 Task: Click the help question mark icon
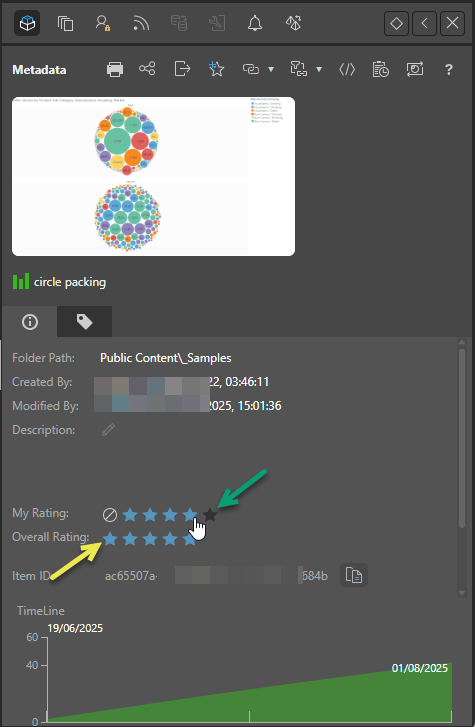(449, 70)
